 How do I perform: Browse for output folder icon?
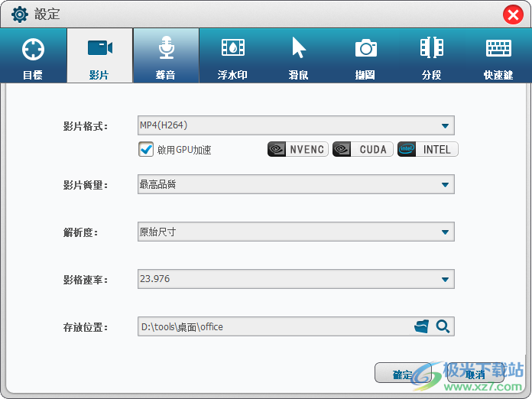[421, 326]
